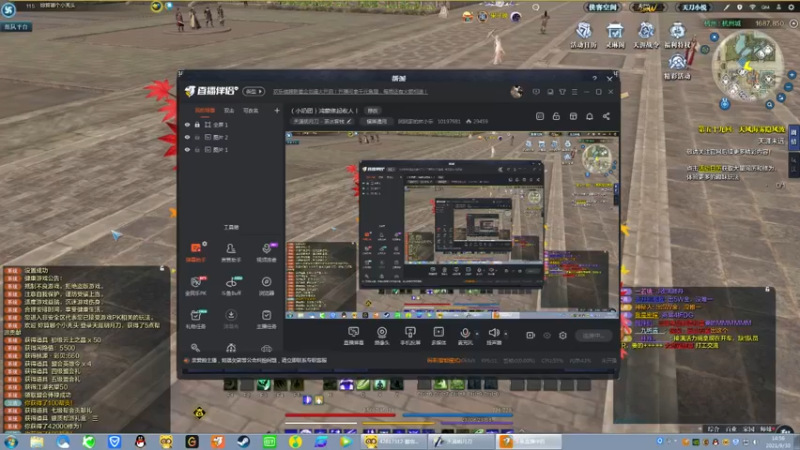
Task: Open the first square room header icon
Action: (x=540, y=116)
